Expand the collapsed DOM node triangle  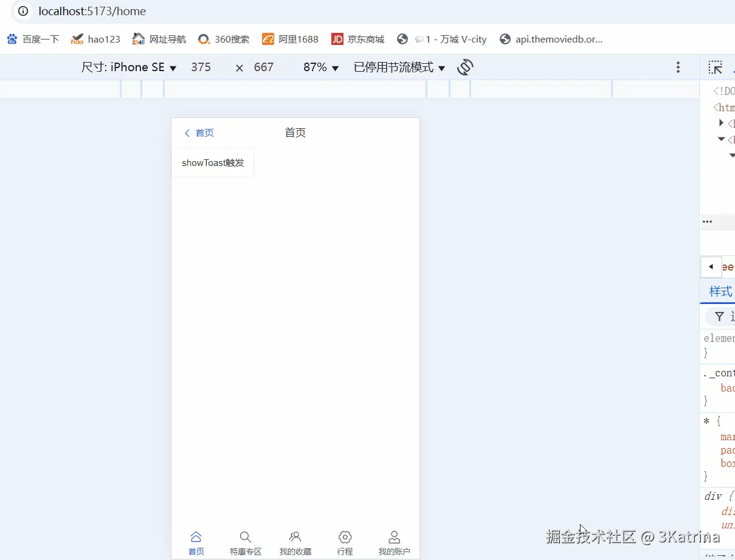point(721,123)
